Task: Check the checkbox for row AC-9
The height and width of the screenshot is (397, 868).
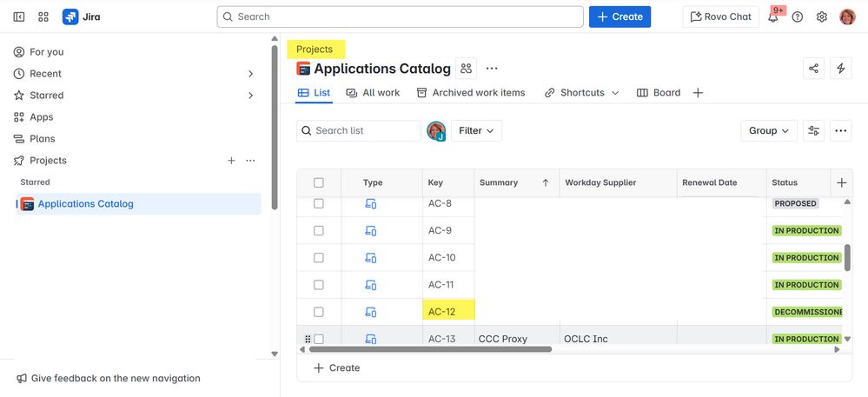Action: pos(319,231)
